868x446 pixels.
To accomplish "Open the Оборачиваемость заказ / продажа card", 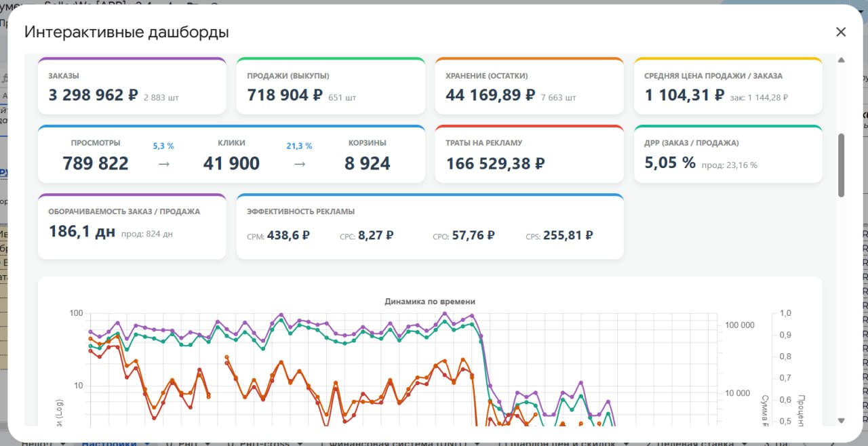I will [132, 226].
